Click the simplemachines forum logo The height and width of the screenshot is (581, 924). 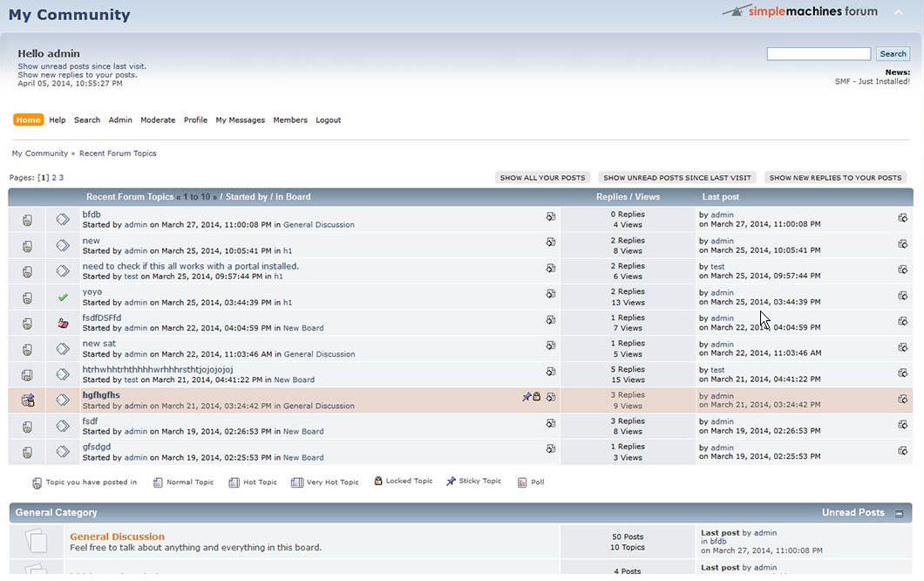pos(800,11)
